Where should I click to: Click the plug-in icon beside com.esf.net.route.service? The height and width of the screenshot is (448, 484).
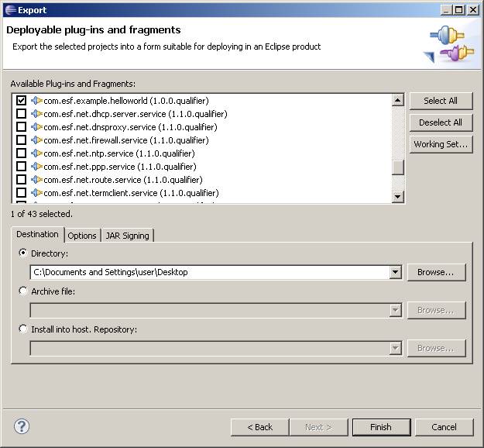[x=36, y=180]
